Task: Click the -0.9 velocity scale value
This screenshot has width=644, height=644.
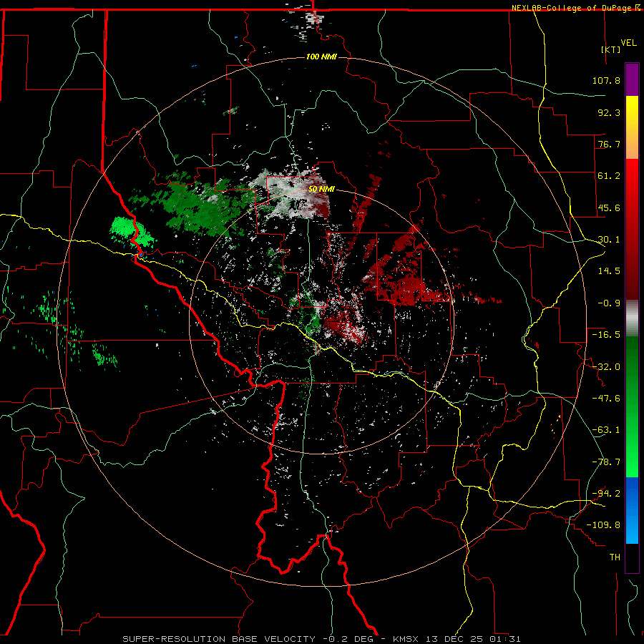Action: (x=609, y=303)
